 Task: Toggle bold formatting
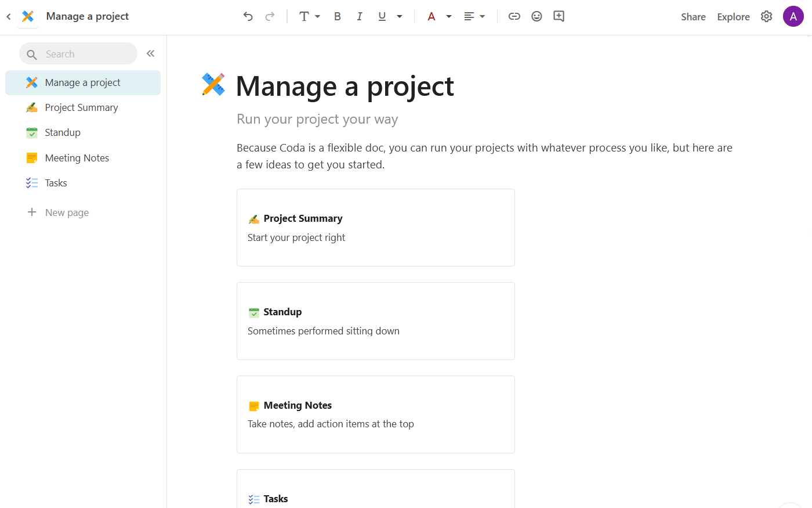point(337,16)
